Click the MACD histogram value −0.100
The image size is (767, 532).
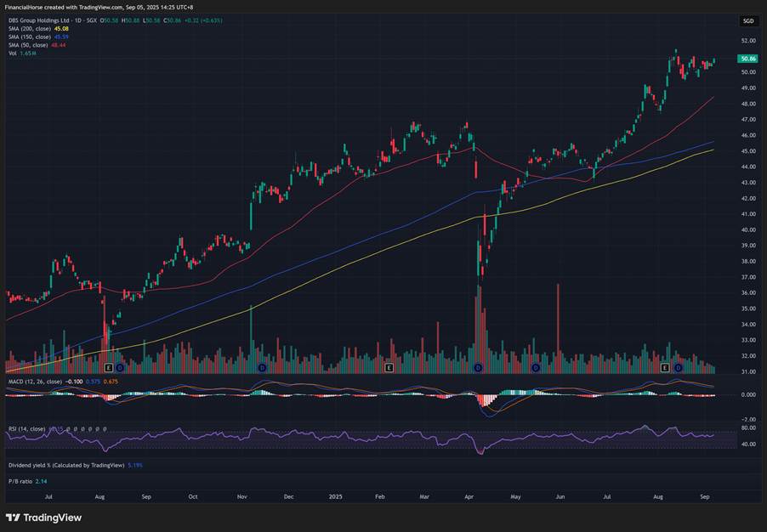[74, 382]
